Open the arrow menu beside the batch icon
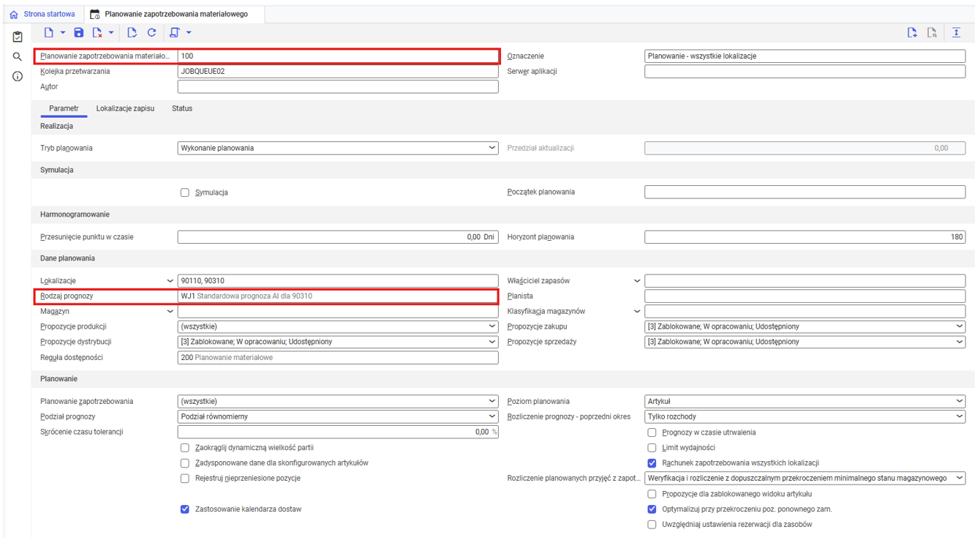This screenshot has width=980, height=543. pos(189,32)
